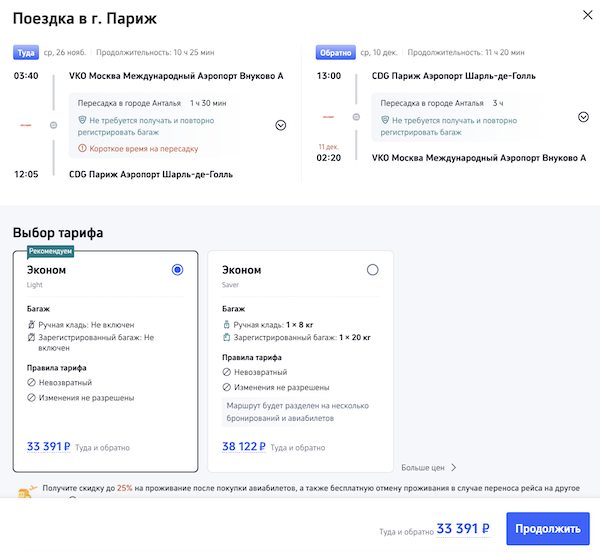Expand outbound flight transfer details

pyautogui.click(x=280, y=125)
